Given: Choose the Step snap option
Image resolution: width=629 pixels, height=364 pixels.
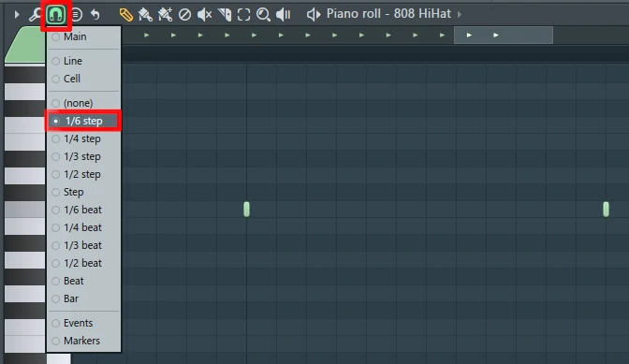Looking at the screenshot, I should (83, 192).
